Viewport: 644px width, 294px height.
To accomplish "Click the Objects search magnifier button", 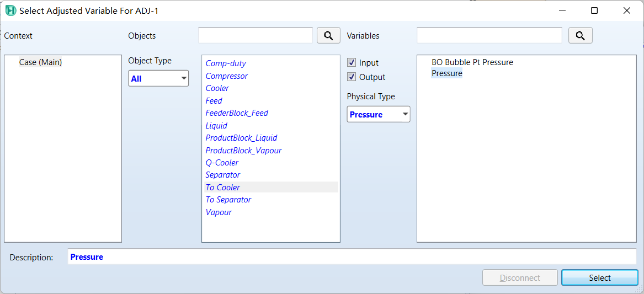I will (328, 36).
